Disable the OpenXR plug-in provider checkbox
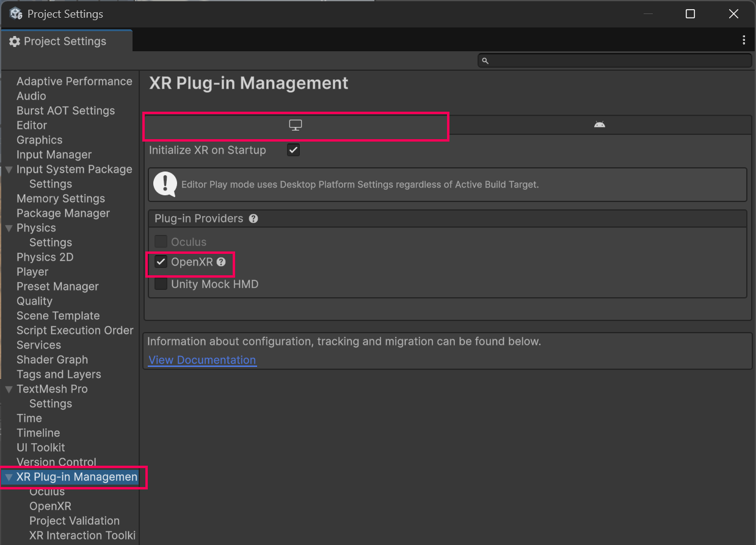This screenshot has height=545, width=756. pyautogui.click(x=161, y=262)
